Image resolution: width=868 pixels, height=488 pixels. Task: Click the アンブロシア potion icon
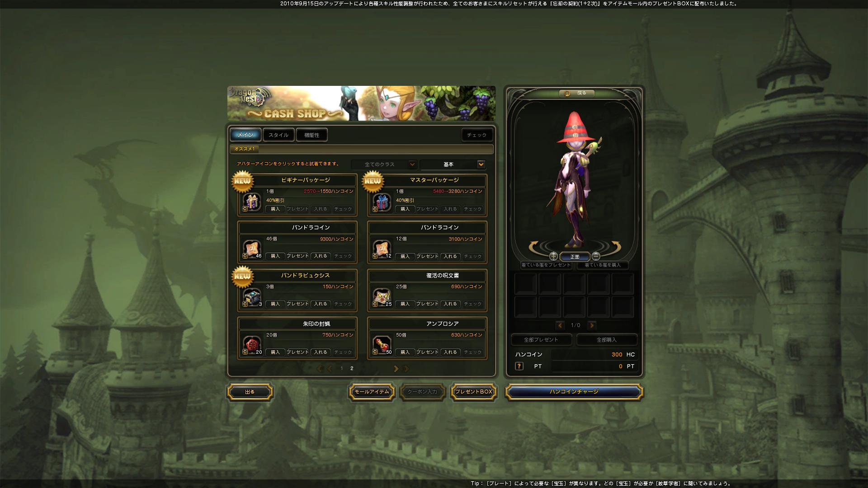click(x=382, y=345)
